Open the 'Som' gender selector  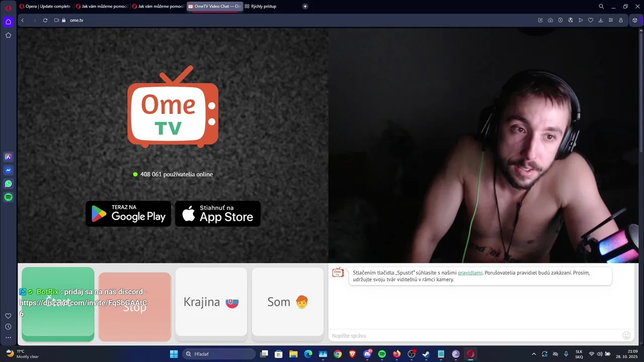coord(288,302)
